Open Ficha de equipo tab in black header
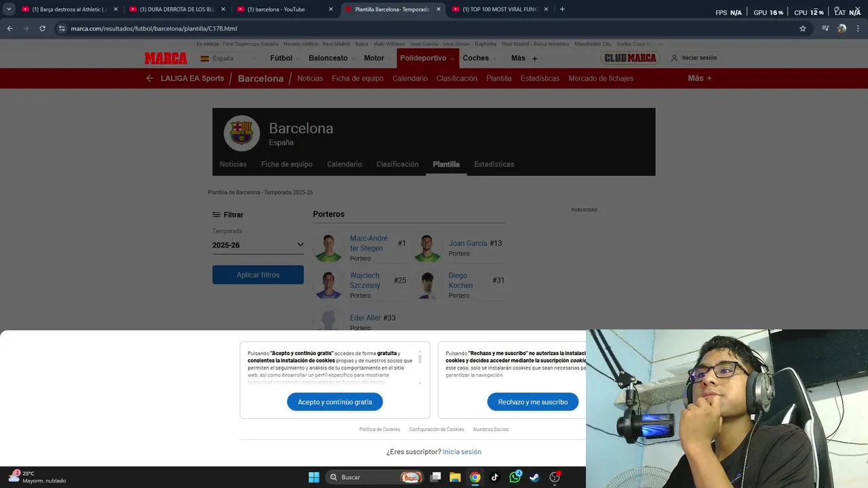This screenshot has width=868, height=488. 287,164
